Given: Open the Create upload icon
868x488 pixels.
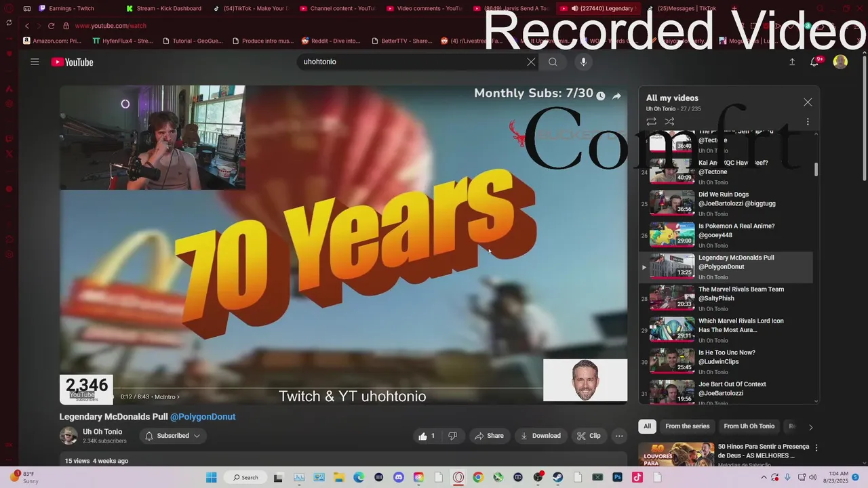Looking at the screenshot, I should [x=792, y=62].
